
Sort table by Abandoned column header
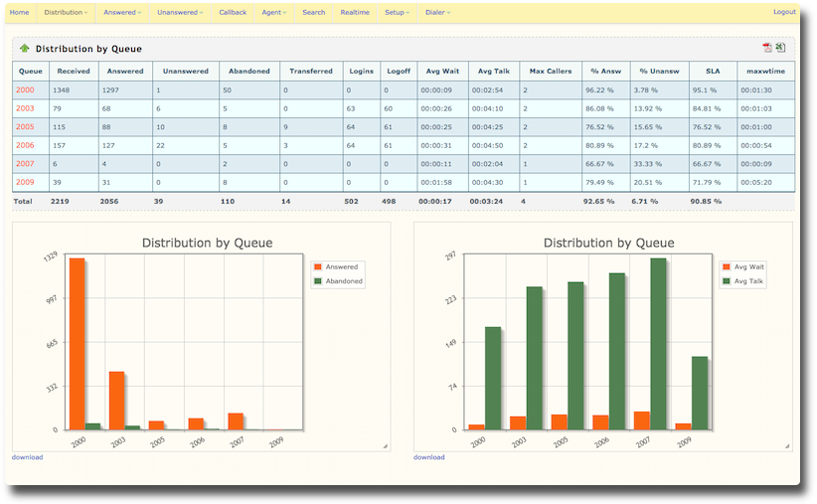pyautogui.click(x=248, y=71)
